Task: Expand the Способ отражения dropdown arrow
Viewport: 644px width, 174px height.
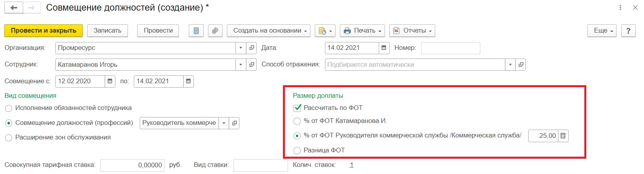Action: [510, 64]
